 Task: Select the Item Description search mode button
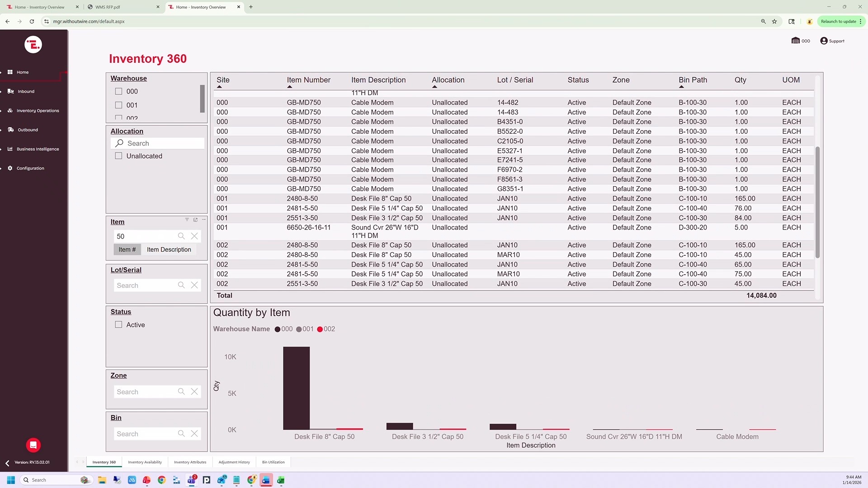point(169,249)
